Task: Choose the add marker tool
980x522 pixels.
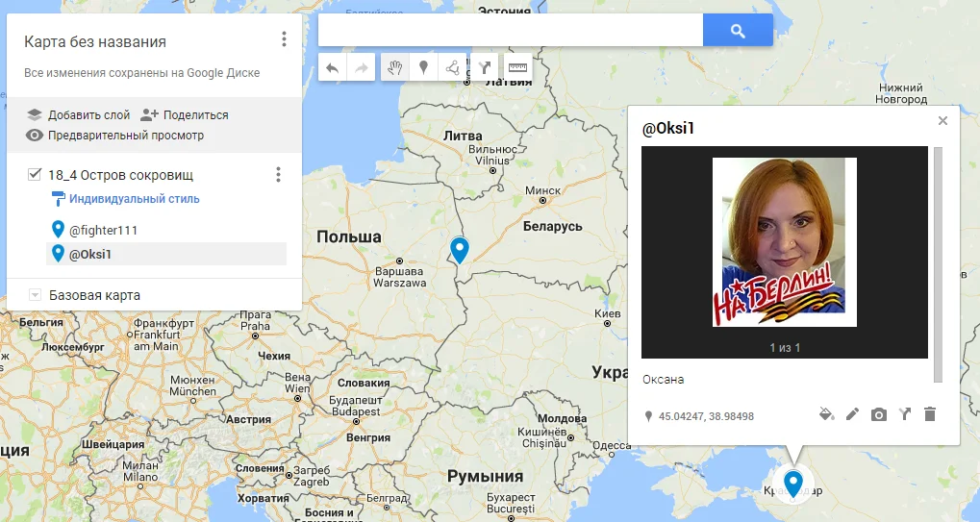Action: pos(423,67)
